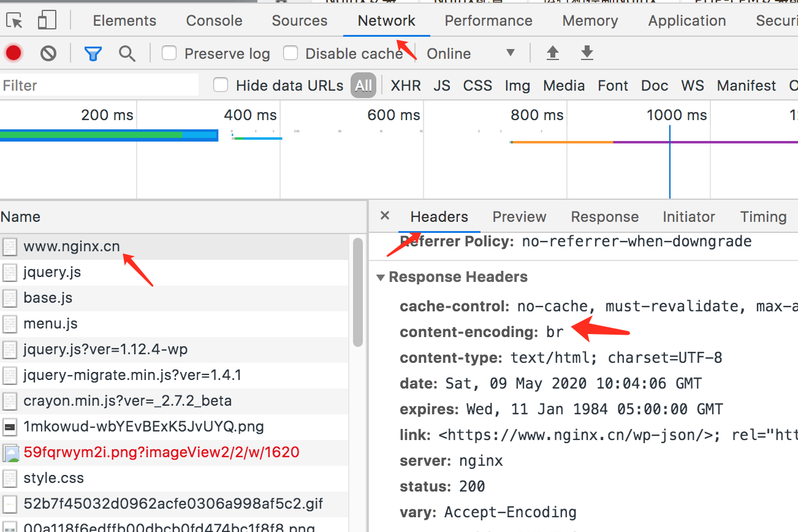Enable Preserve log
The height and width of the screenshot is (532, 798).
tap(169, 53)
